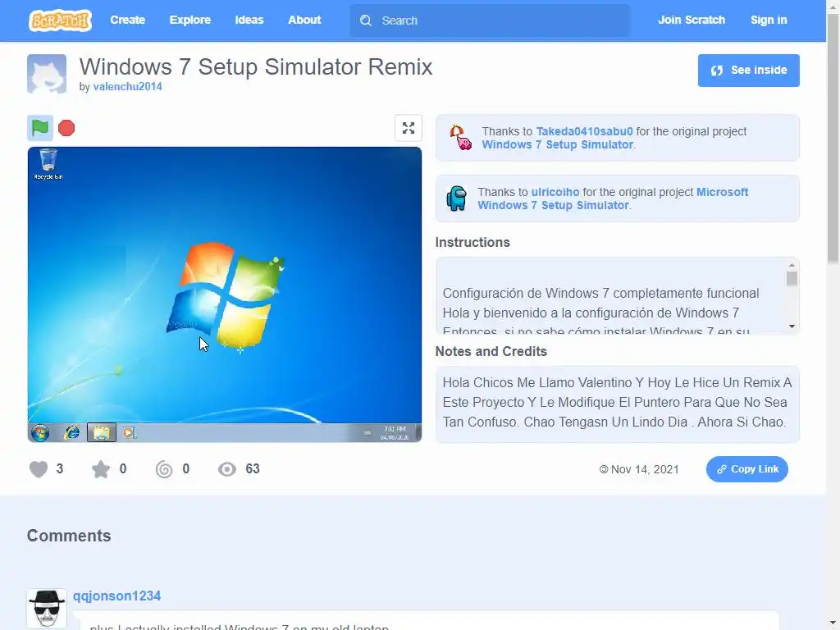Open Microsoft Windows 7 Setup Simulator link
This screenshot has width=840, height=630.
613,199
